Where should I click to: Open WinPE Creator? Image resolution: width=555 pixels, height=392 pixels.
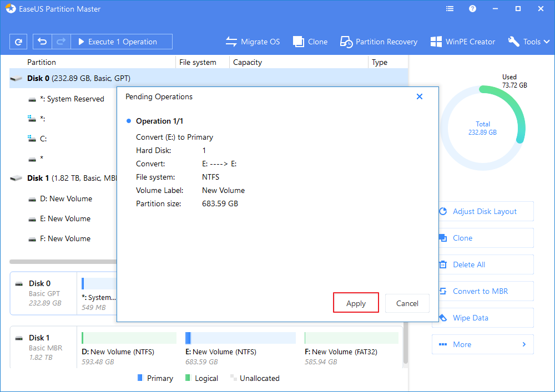tap(463, 42)
